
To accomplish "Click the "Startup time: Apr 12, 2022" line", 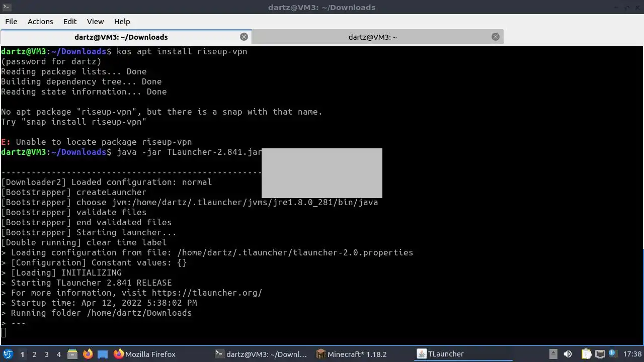I will tap(104, 303).
